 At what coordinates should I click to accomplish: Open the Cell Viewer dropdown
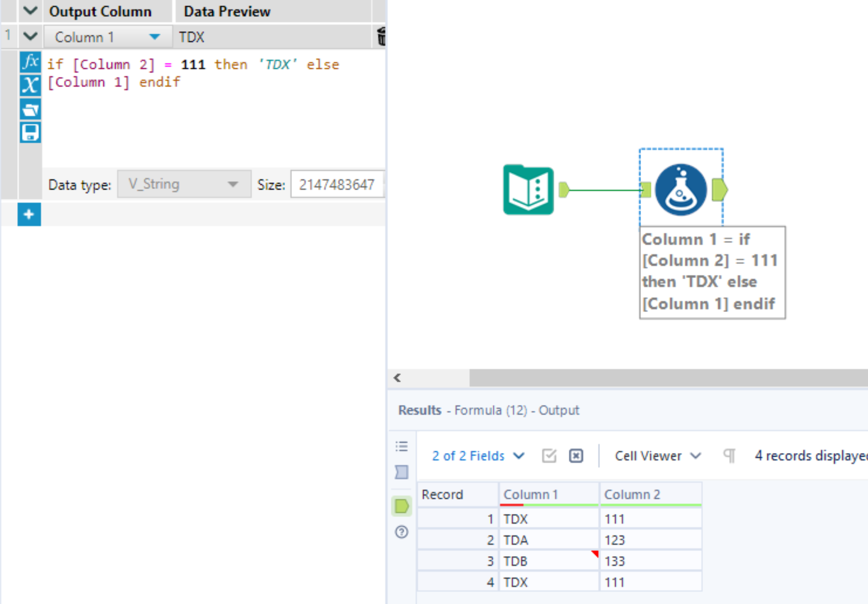[x=658, y=456]
